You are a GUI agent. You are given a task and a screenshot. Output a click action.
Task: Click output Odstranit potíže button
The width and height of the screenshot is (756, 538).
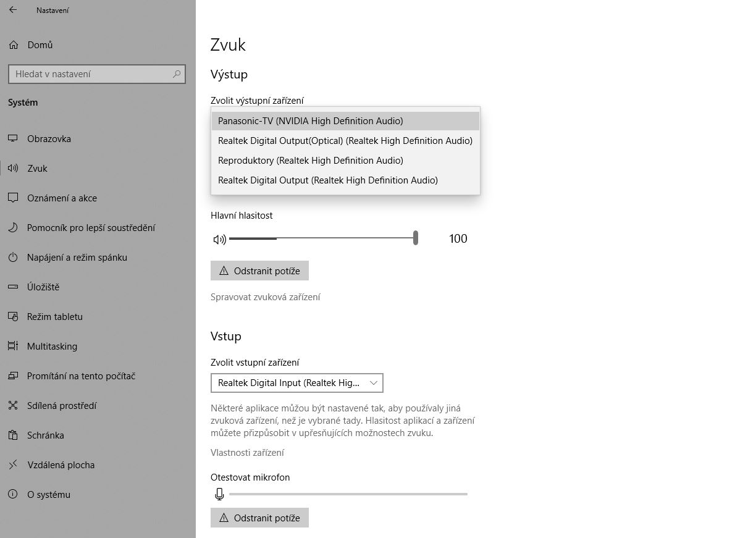pos(259,271)
